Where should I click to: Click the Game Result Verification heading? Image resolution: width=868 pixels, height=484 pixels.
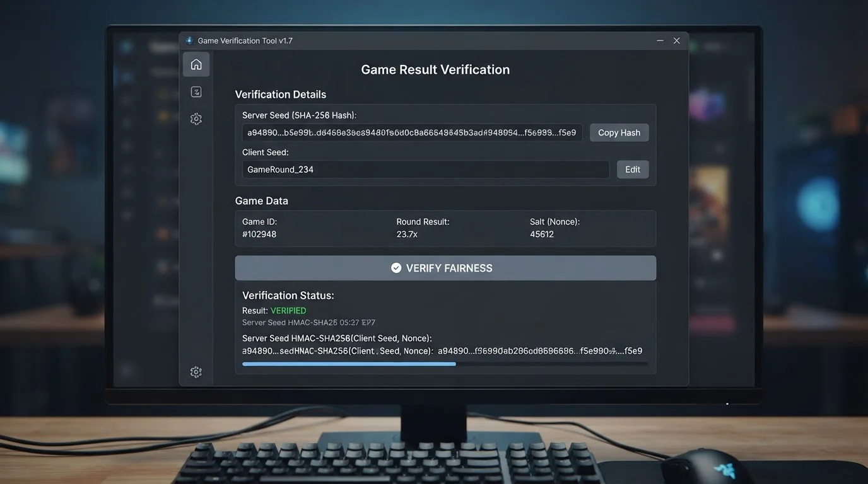[435, 69]
